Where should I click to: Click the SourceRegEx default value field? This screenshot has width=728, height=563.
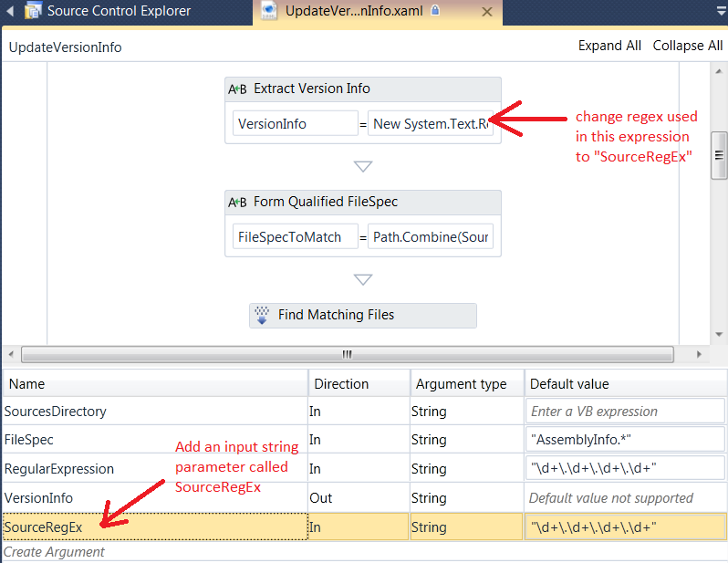pos(625,527)
